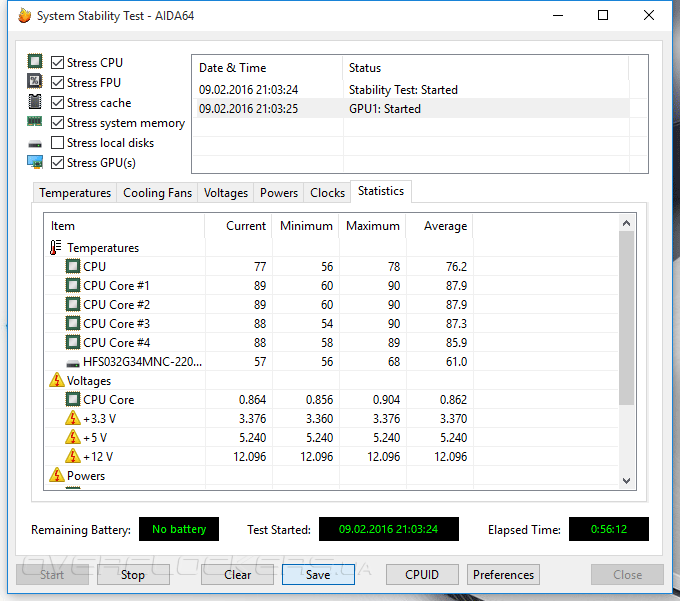Screen dimensions: 680x601
Task: Click the statistics list scroll up arrow
Action: tap(626, 223)
